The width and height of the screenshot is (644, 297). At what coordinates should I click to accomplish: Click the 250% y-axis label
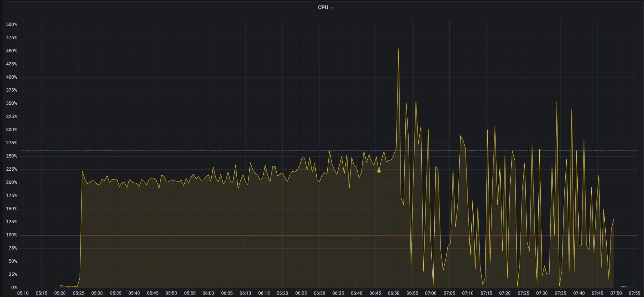pyautogui.click(x=12, y=156)
